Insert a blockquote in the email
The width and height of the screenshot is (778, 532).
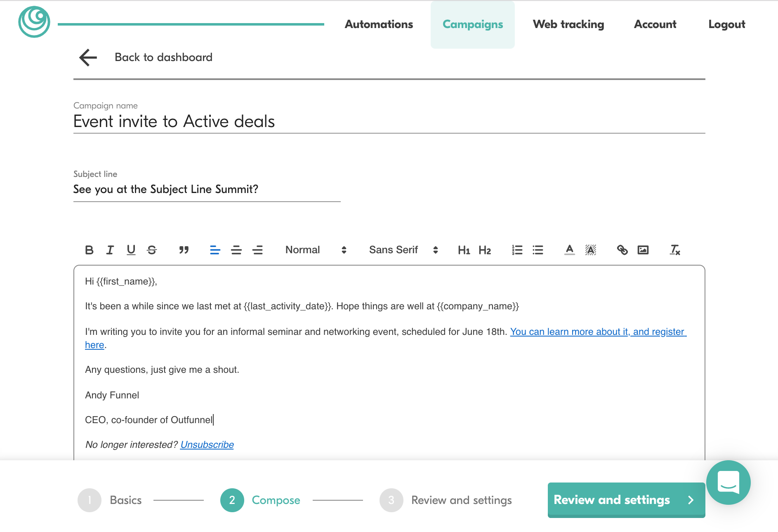point(184,250)
